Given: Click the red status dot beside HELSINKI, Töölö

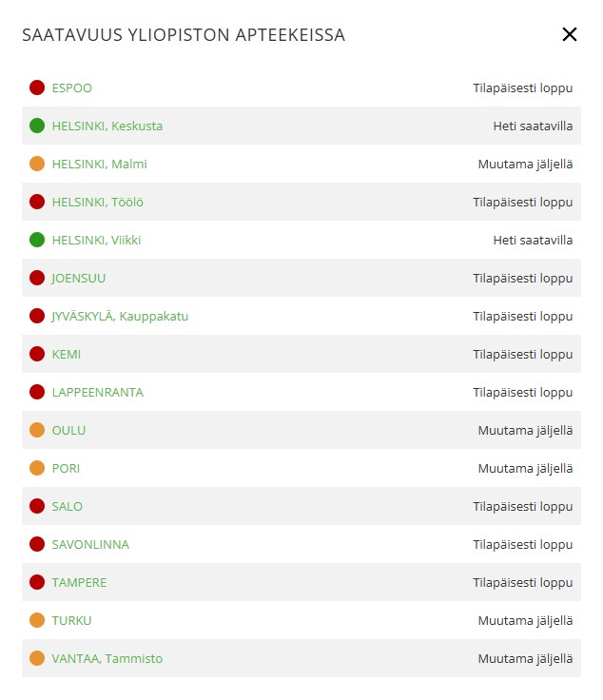Looking at the screenshot, I should pyautogui.click(x=37, y=202).
